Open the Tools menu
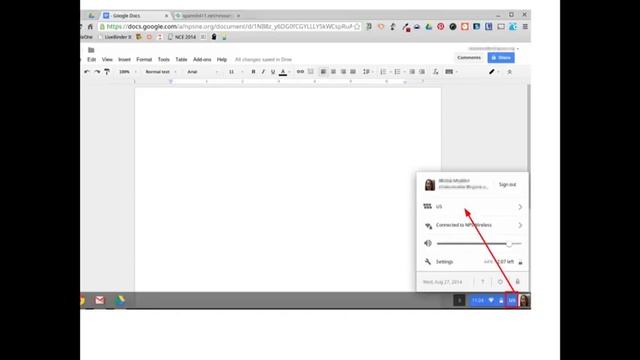Screen dimensions: 640x360 click(x=164, y=60)
